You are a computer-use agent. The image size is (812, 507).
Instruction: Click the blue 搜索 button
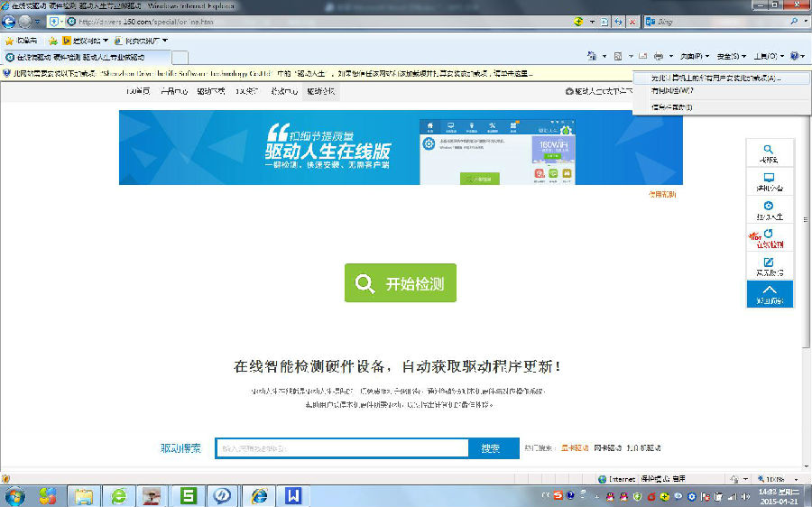click(493, 448)
